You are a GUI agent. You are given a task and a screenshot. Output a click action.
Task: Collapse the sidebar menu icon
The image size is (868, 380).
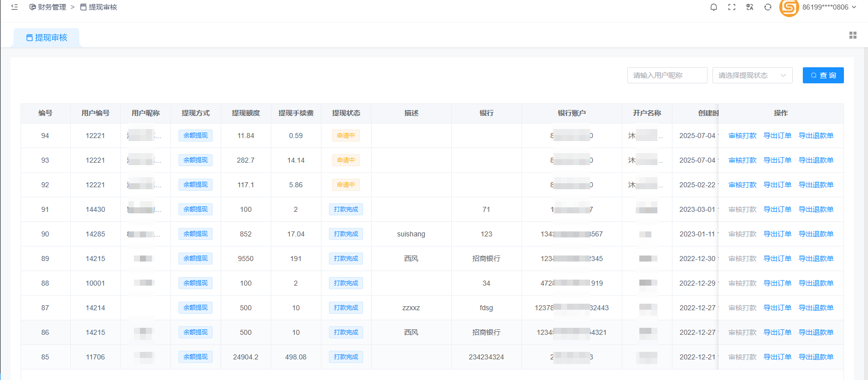pyautogui.click(x=15, y=7)
